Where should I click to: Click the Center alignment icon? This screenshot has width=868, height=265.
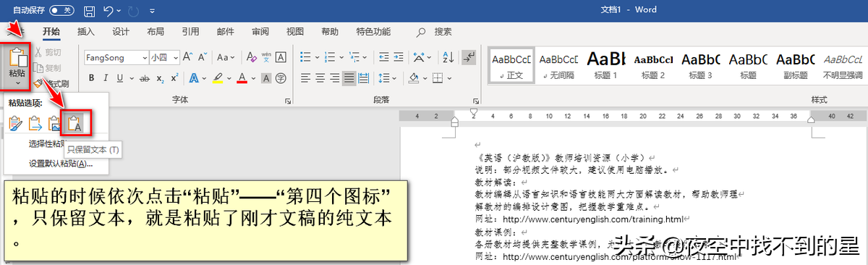pyautogui.click(x=320, y=77)
